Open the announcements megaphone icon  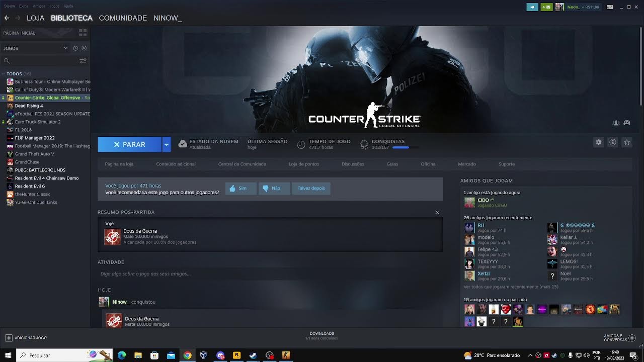532,7
